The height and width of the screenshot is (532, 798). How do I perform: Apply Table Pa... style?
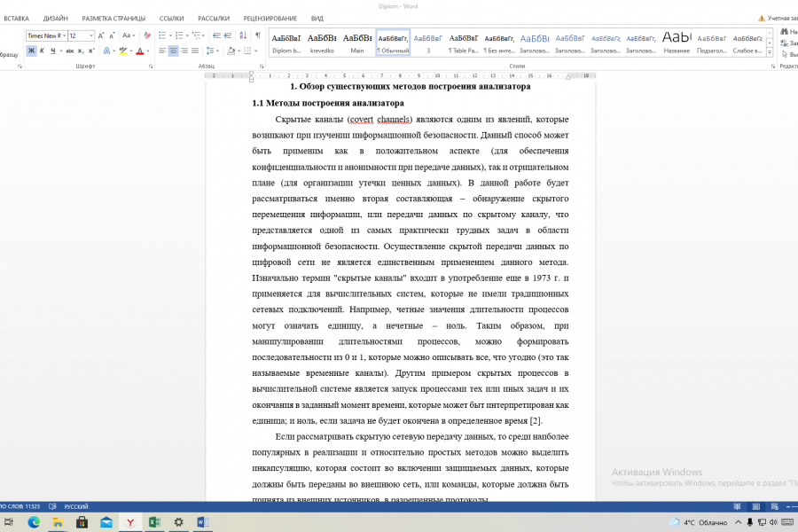(x=464, y=43)
